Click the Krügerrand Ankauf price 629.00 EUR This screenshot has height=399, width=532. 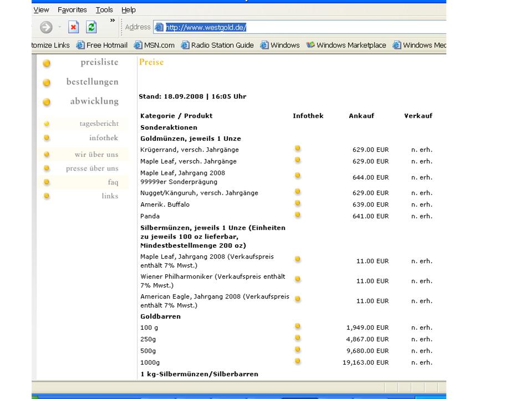371,150
